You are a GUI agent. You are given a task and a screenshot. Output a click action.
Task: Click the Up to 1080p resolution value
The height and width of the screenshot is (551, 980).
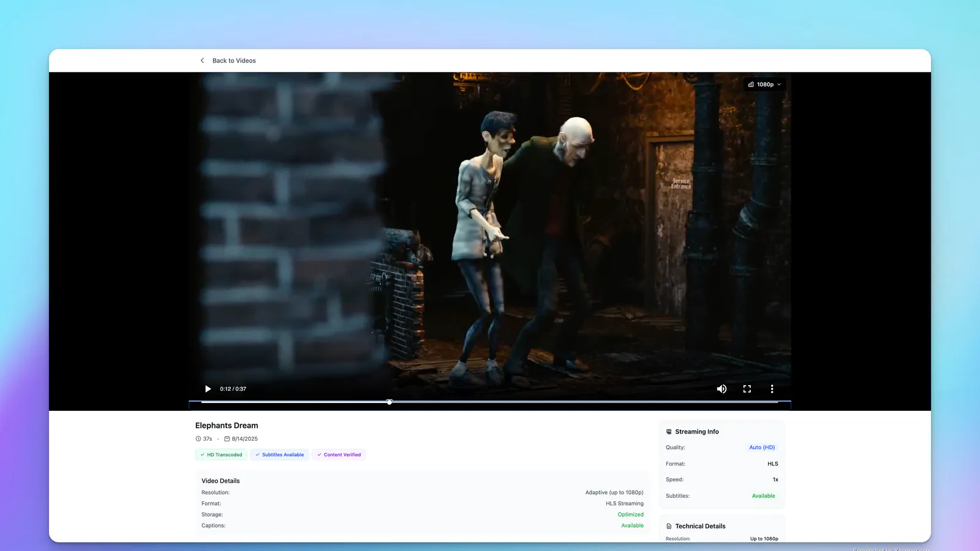[x=764, y=539]
